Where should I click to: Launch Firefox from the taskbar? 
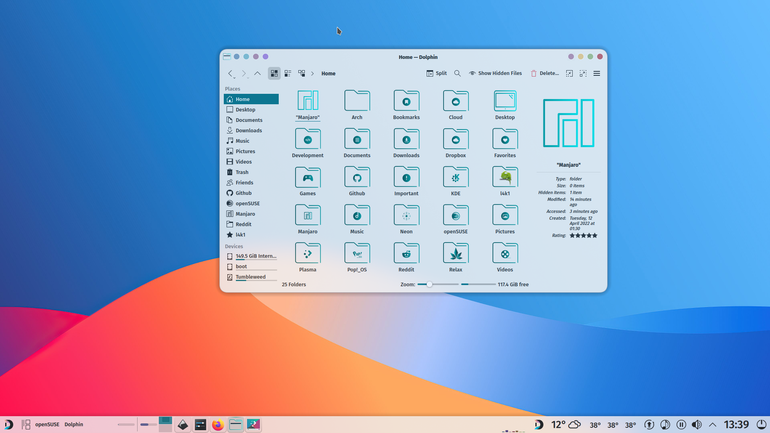[218, 425]
